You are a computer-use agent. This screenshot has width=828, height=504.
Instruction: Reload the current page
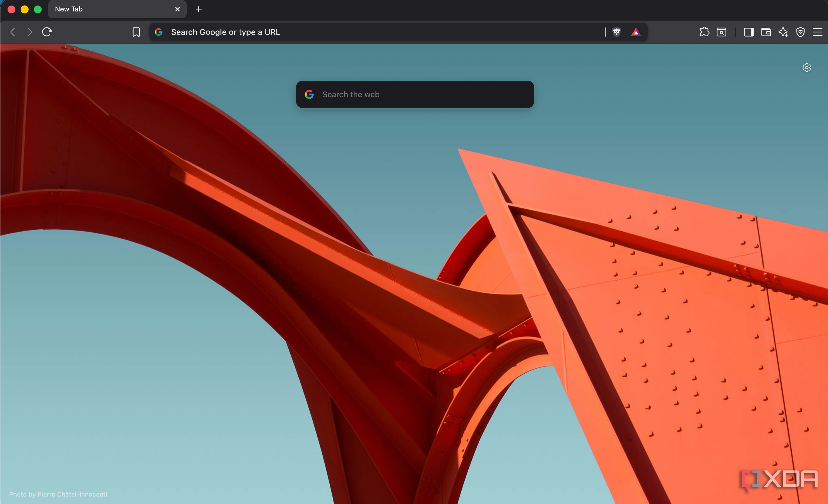pos(47,32)
